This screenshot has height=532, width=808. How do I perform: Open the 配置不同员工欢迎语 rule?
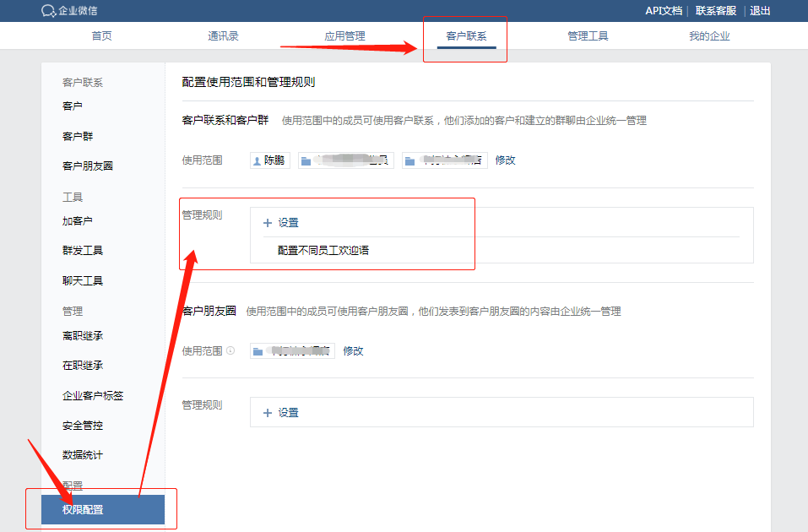point(323,251)
